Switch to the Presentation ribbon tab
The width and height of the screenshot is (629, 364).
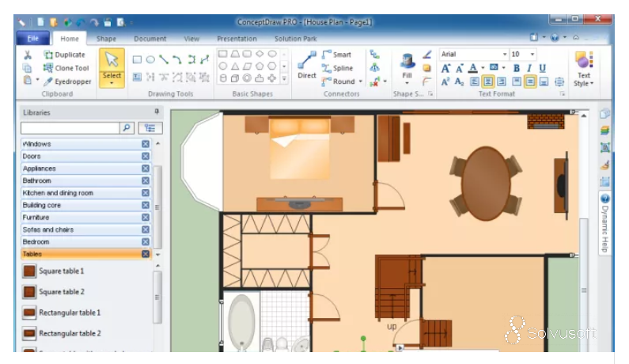click(237, 39)
